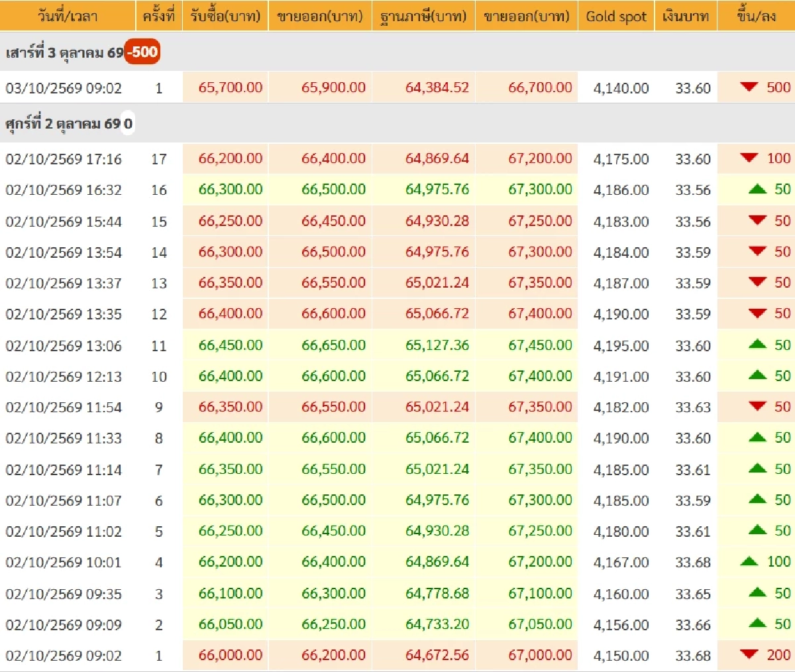Click the ครั้งที่ column header
Viewport: 795px width, 672px height.
(x=159, y=15)
